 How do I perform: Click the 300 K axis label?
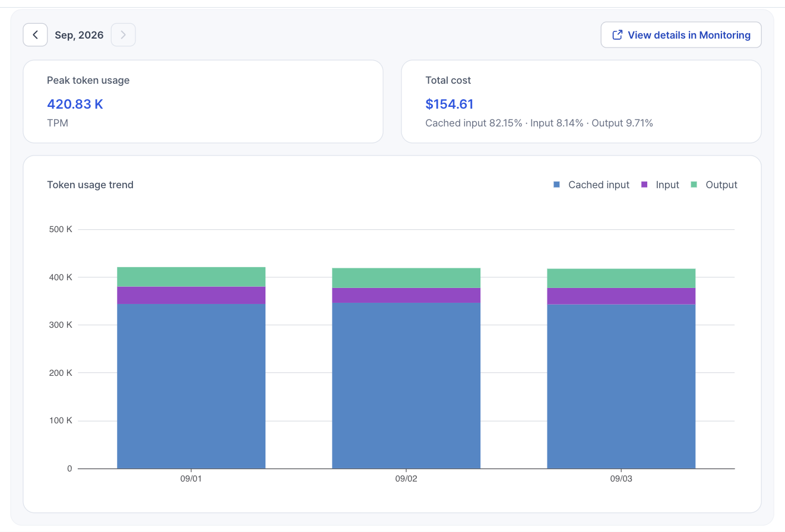[61, 325]
